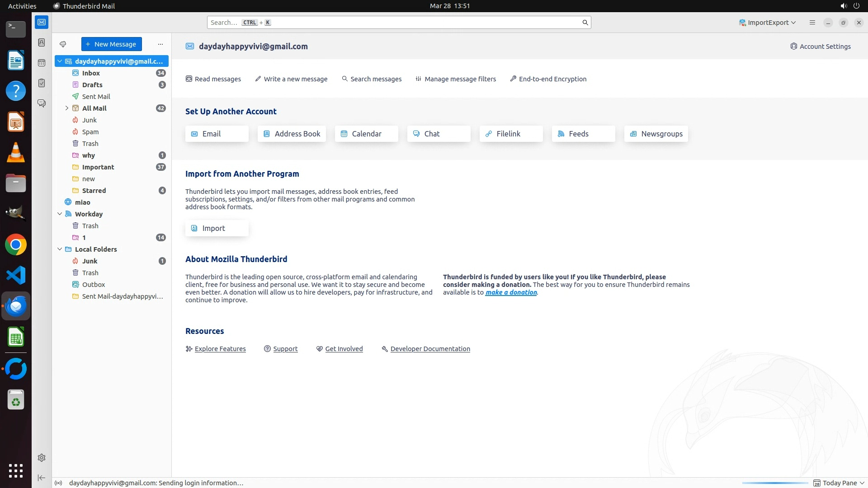868x488 pixels.
Task: Click the Get Messages cloud icon
Action: pos(63,44)
